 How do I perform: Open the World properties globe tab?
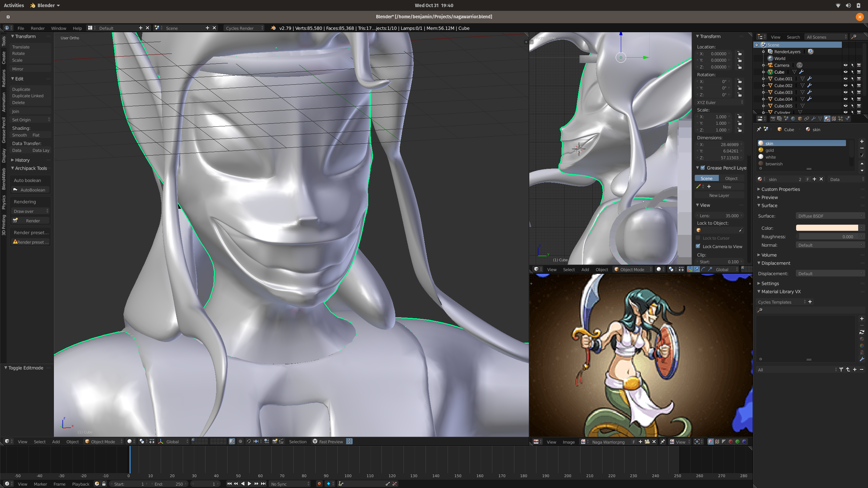tap(793, 119)
